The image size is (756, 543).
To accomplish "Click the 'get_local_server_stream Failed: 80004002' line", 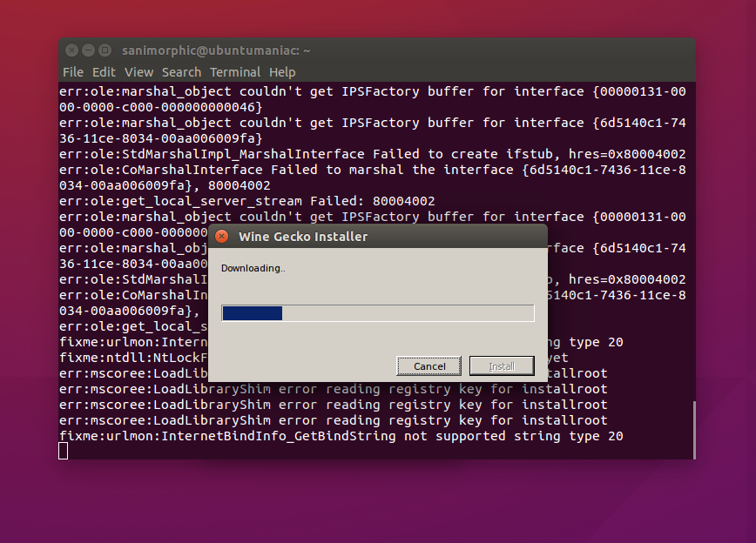I will (246, 201).
